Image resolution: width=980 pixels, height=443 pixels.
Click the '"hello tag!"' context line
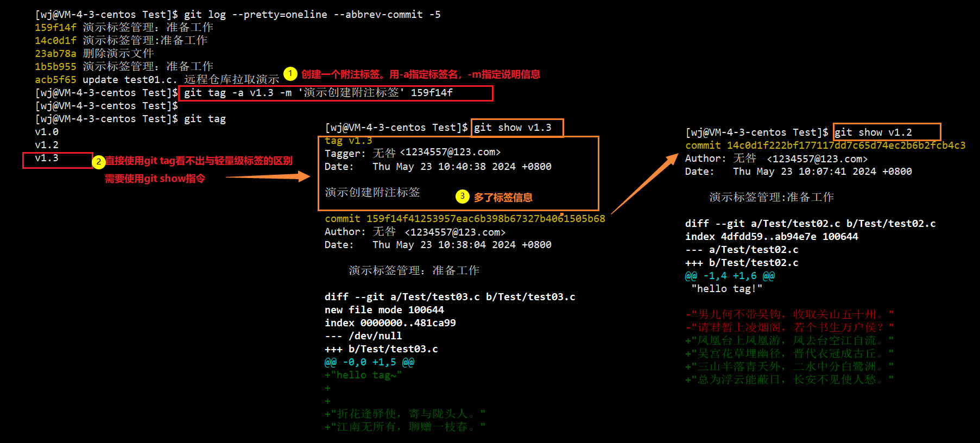pyautogui.click(x=727, y=289)
